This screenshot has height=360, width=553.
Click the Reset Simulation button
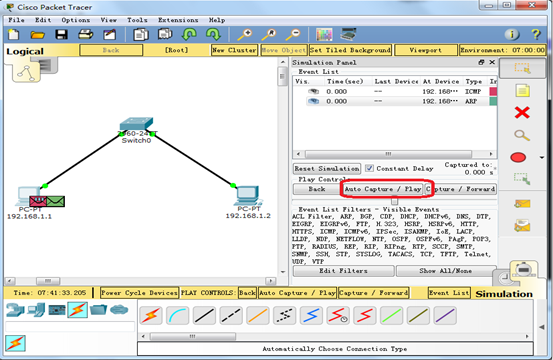tap(327, 169)
